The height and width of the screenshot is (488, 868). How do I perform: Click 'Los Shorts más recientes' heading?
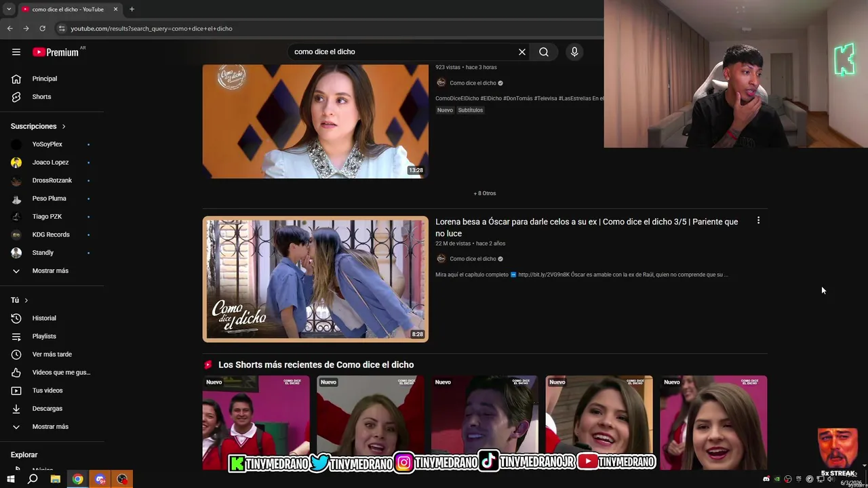click(316, 365)
